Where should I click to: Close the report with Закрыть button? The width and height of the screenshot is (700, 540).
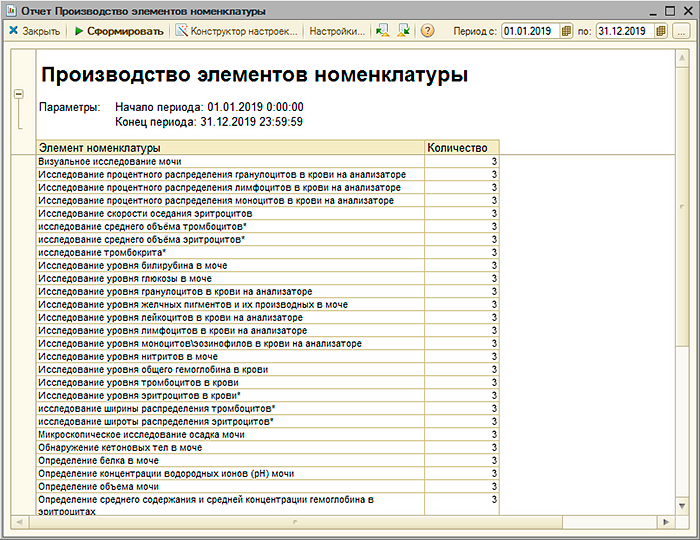(35, 31)
